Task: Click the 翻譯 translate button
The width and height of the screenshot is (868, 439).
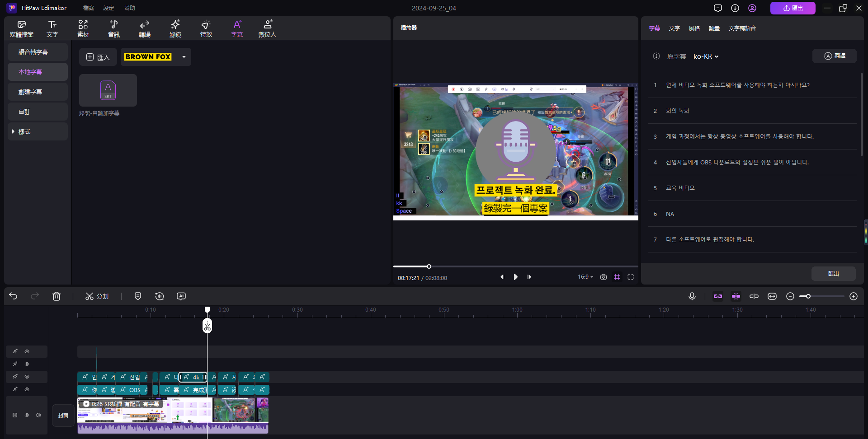Action: [835, 56]
